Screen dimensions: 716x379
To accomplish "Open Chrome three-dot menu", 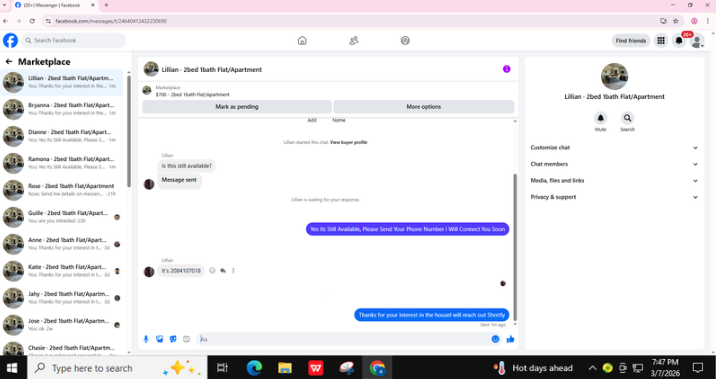I will [707, 21].
